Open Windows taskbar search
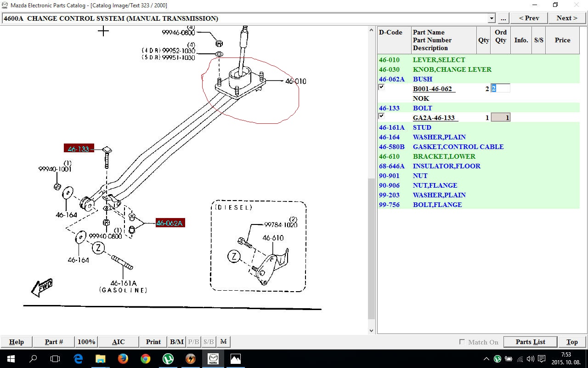This screenshot has width=588, height=368. point(33,359)
